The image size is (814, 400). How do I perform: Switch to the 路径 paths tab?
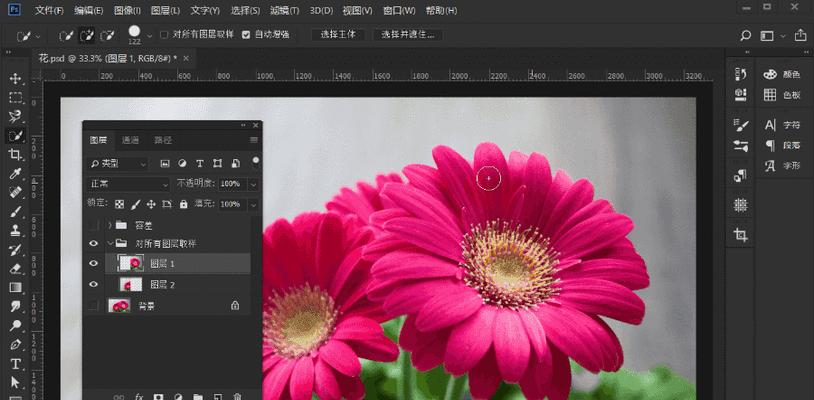(162, 140)
